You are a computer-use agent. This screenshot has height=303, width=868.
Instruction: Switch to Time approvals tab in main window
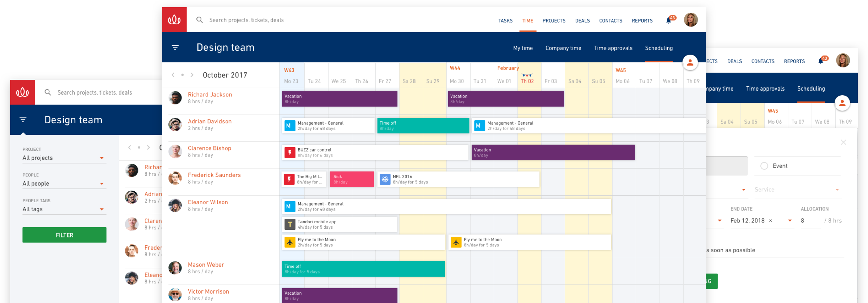[x=613, y=48]
